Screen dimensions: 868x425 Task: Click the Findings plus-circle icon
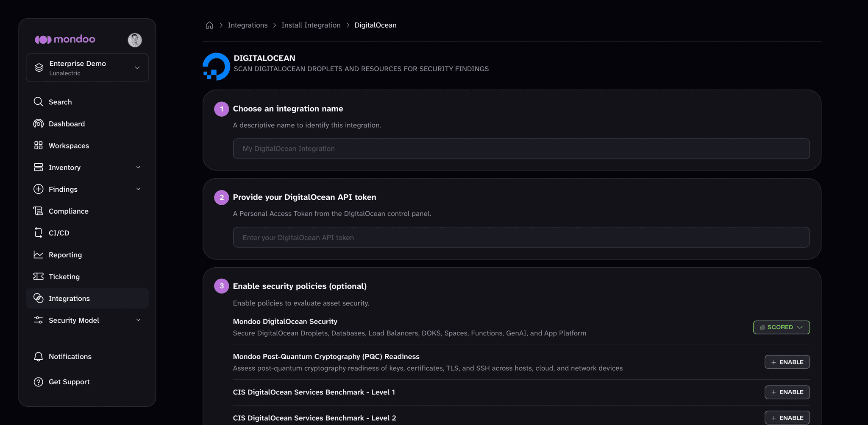(x=38, y=189)
